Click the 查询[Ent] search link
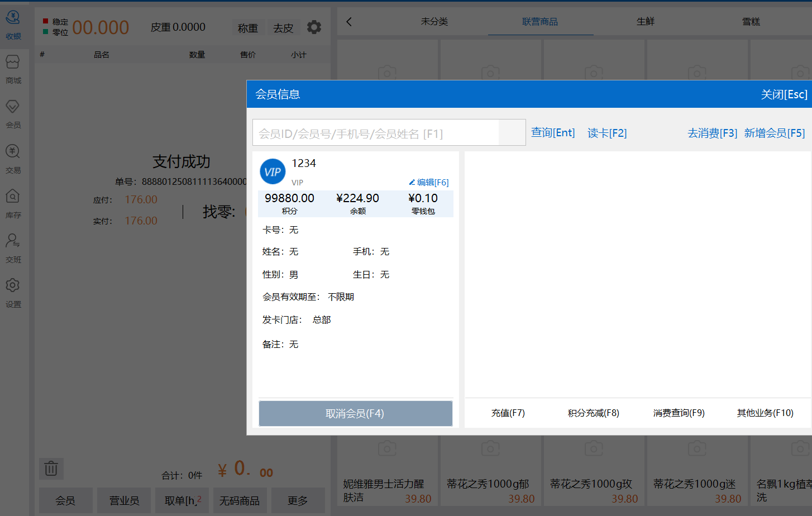 tap(553, 132)
